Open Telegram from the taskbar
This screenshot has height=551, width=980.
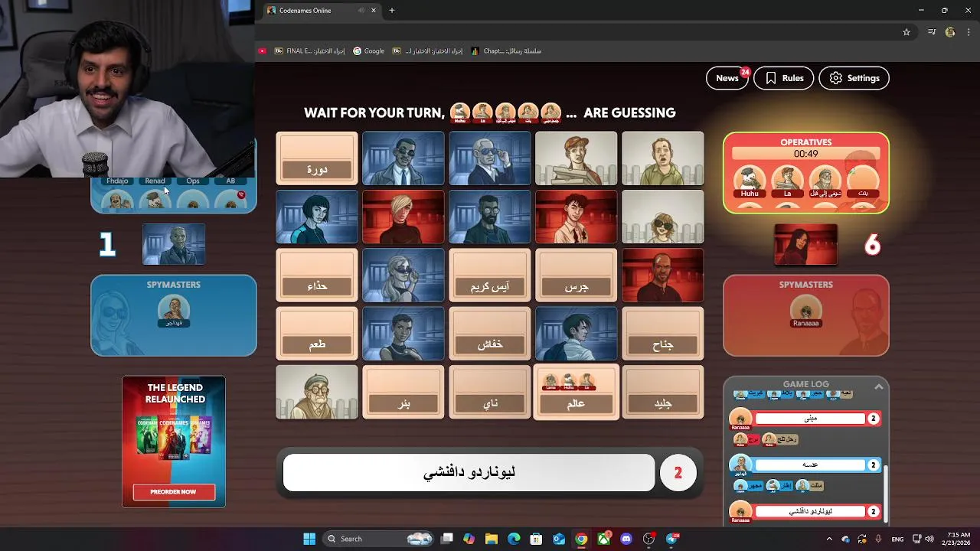tap(672, 539)
